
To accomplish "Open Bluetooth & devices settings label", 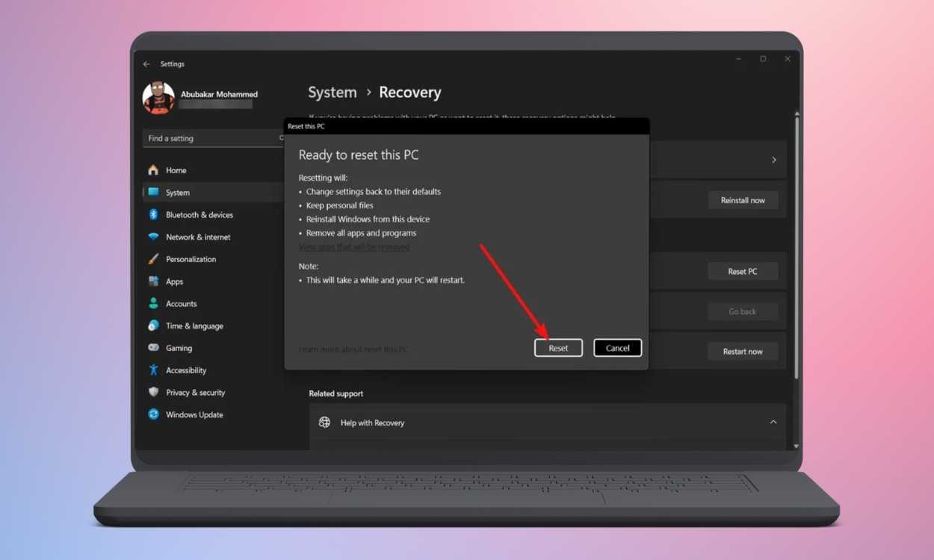I will (200, 215).
